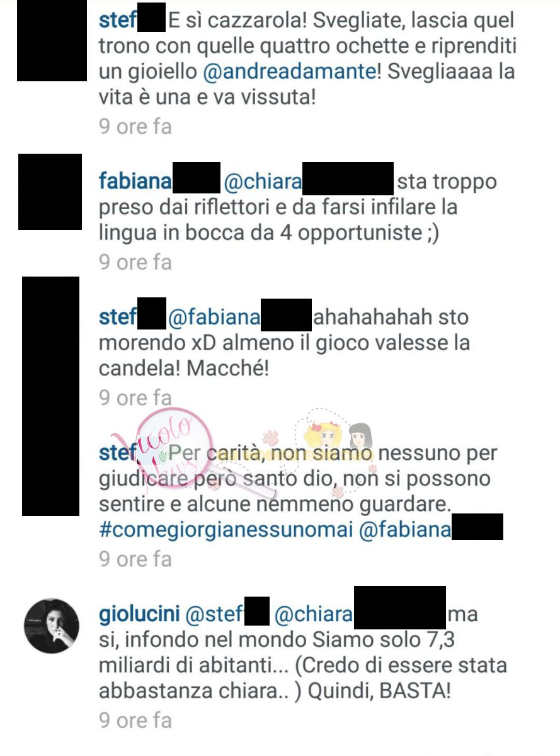Tap stef username in 'Per carità' comment

pyautogui.click(x=118, y=452)
